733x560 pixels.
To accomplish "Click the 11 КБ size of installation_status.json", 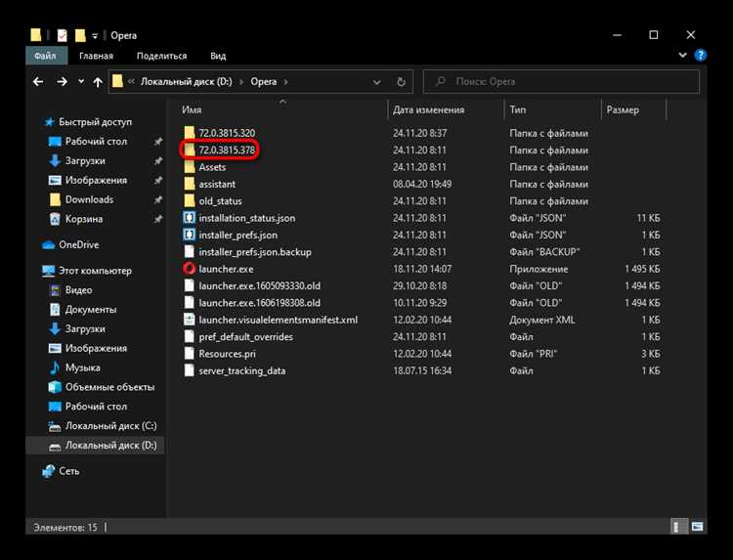I will point(648,218).
